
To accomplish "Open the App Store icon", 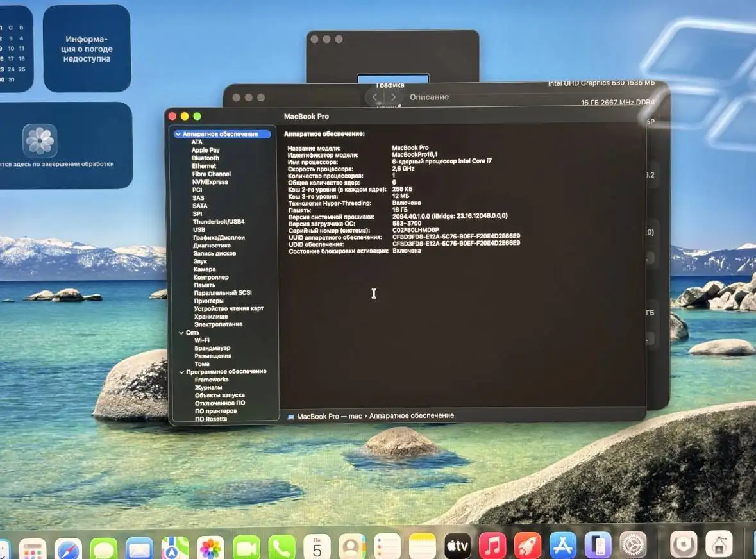I will point(563,546).
